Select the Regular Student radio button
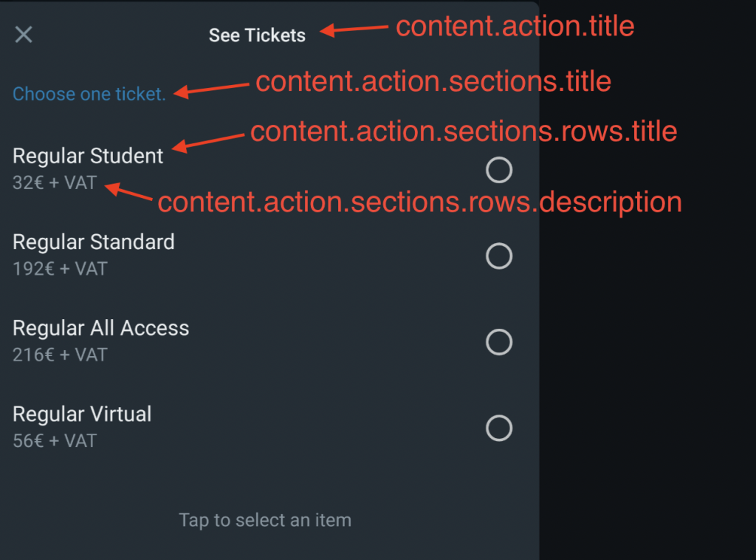756x560 pixels. (x=499, y=170)
